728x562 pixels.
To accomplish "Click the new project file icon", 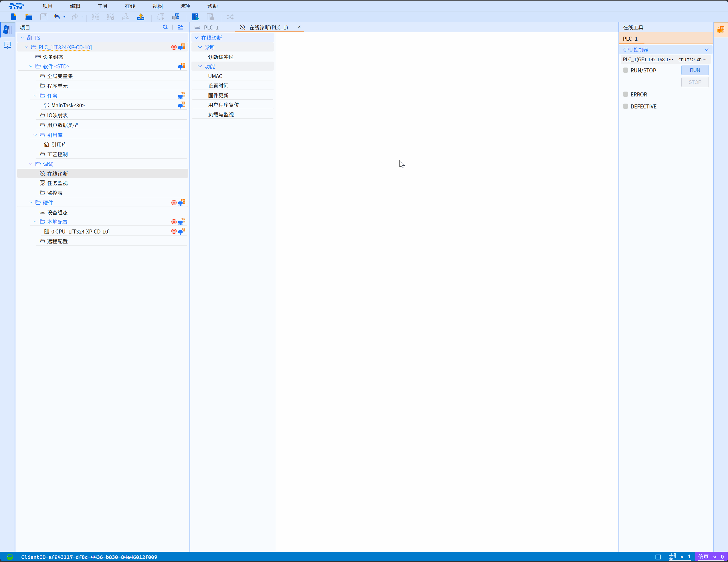I will tap(14, 17).
